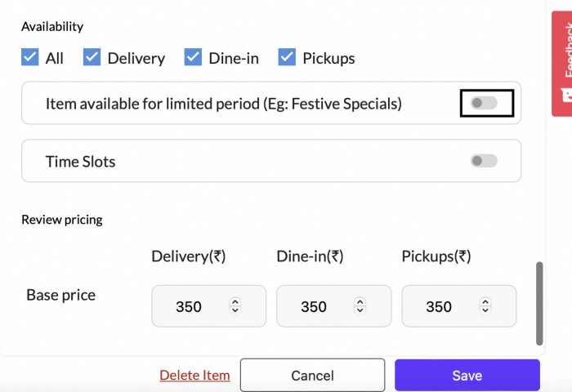Toggle the Delivery availability checkbox
This screenshot has width=572, height=392.
click(92, 58)
